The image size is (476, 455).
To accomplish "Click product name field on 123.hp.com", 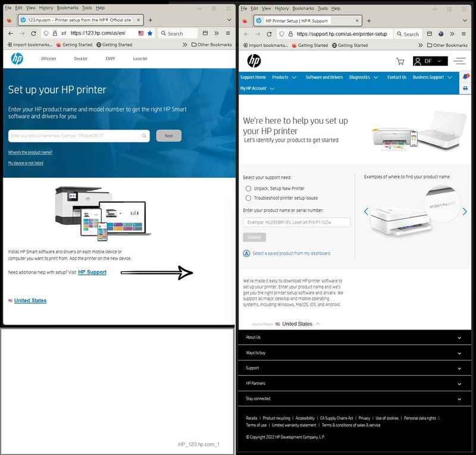I will coord(79,136).
